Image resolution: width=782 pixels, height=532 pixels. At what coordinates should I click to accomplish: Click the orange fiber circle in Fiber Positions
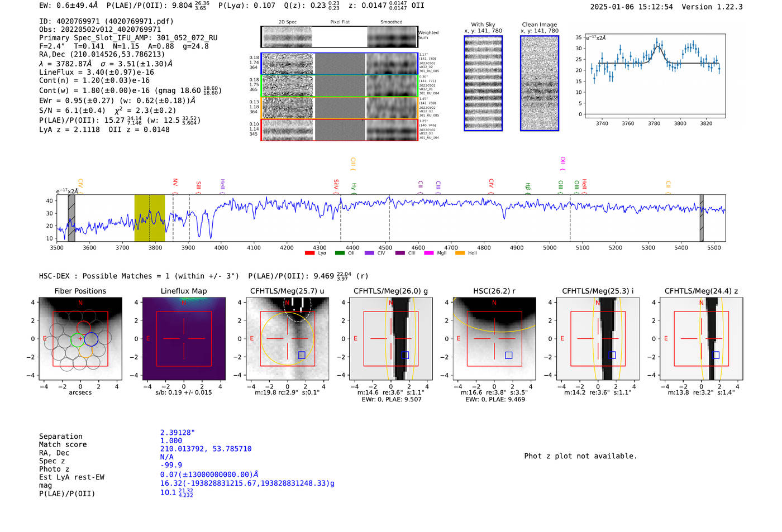point(85,351)
